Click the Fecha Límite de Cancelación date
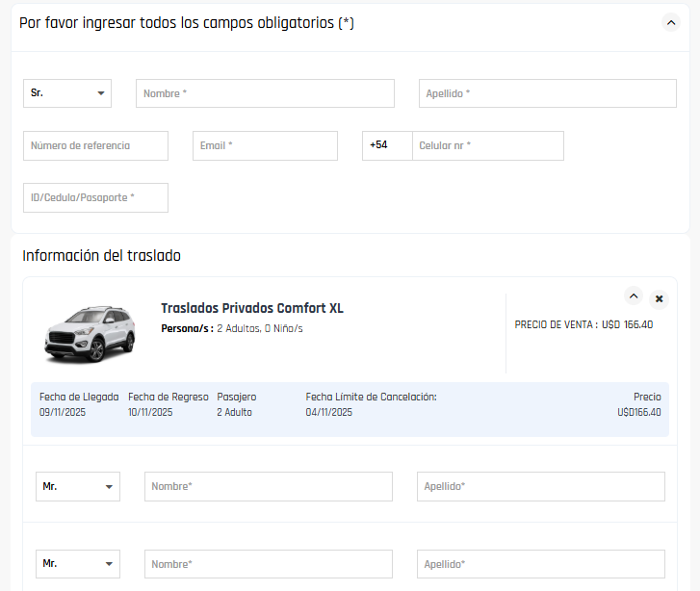The height and width of the screenshot is (591, 700). [x=329, y=413]
